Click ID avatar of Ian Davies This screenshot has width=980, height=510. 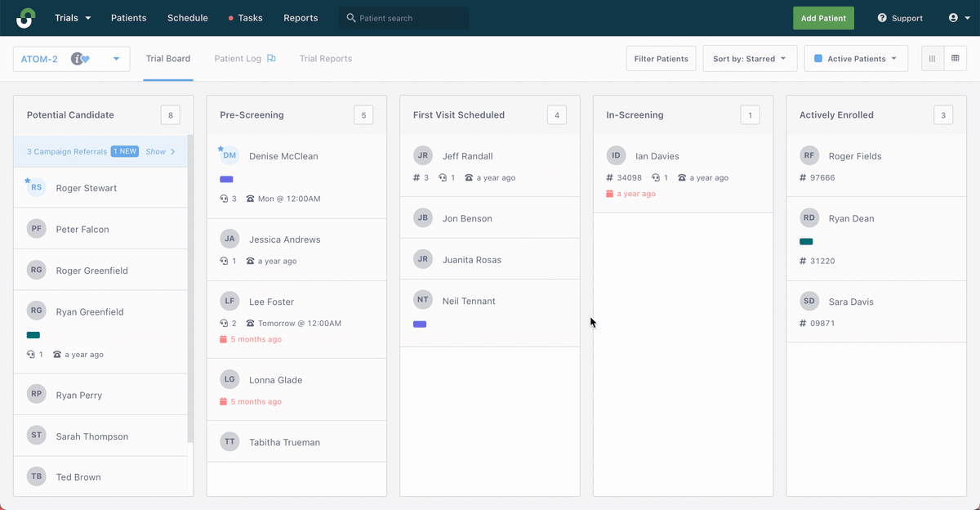pyautogui.click(x=616, y=155)
